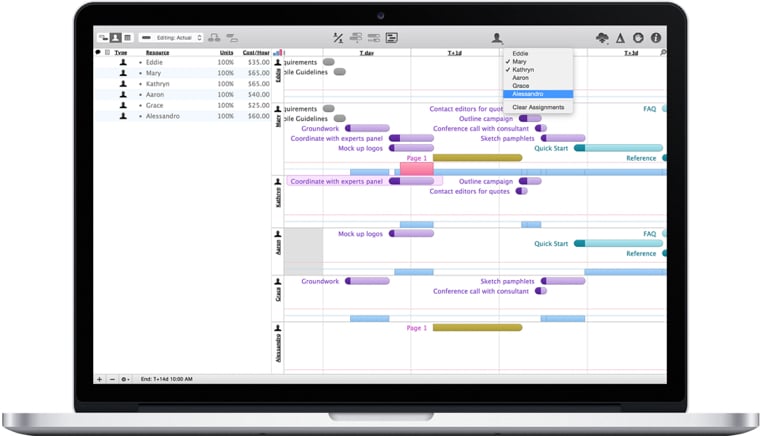Click the split task toolbar icon
Screen dimensions: 760x436
click(x=232, y=37)
